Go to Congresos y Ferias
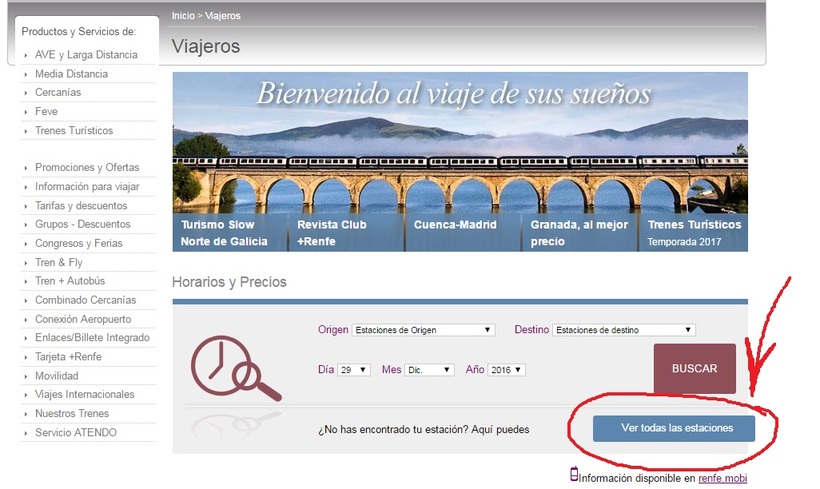820x489 pixels. (x=78, y=243)
